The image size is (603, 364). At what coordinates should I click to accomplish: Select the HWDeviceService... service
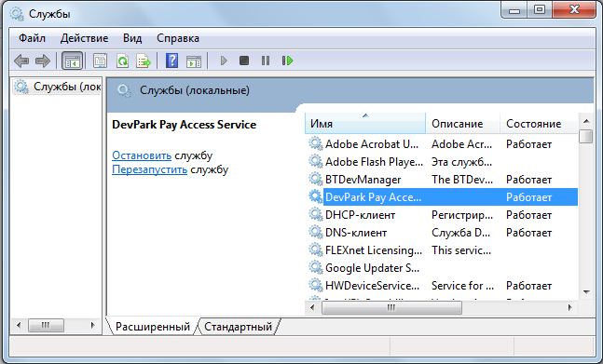click(x=372, y=285)
